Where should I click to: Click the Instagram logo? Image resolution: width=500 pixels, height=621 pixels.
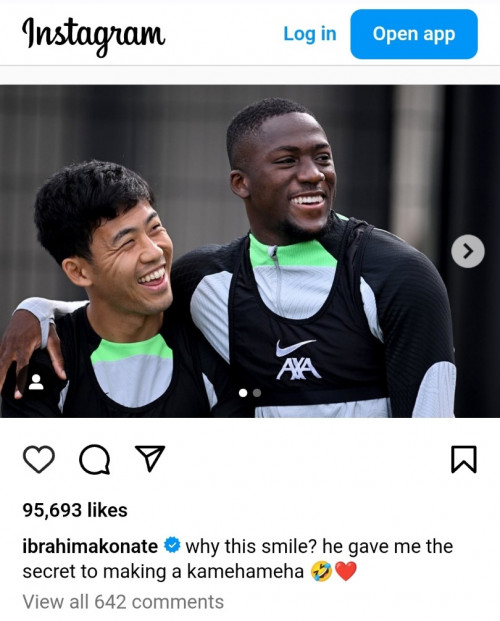[93, 35]
